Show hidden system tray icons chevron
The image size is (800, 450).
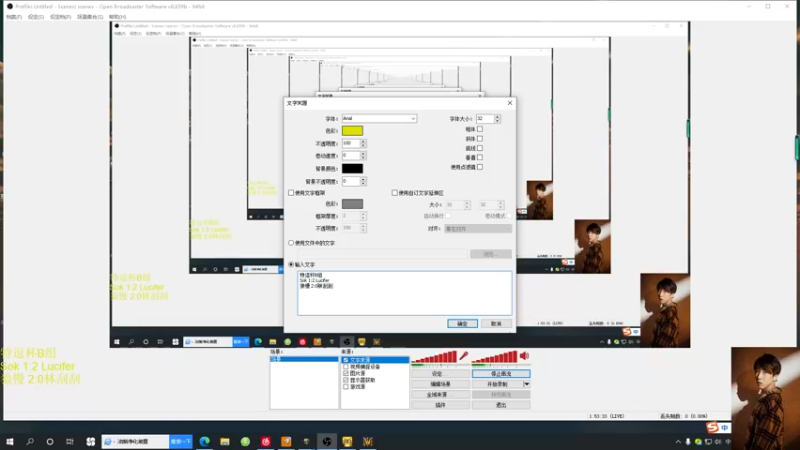(678, 442)
